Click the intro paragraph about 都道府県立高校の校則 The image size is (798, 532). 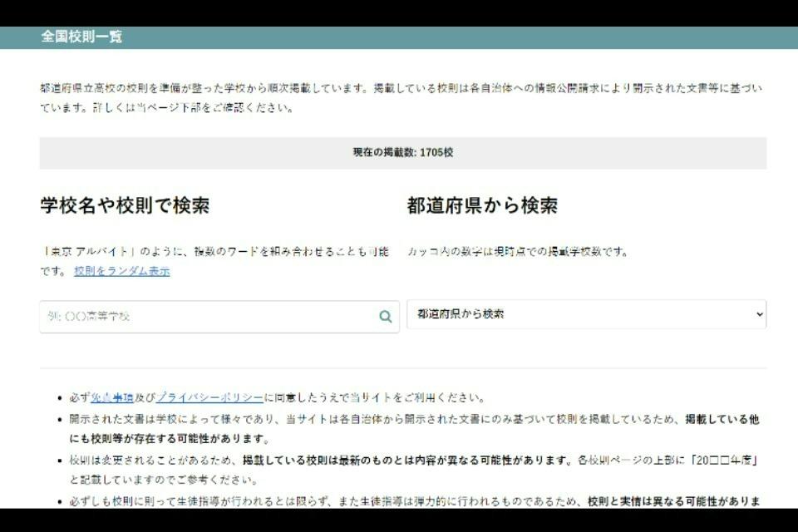[399, 97]
